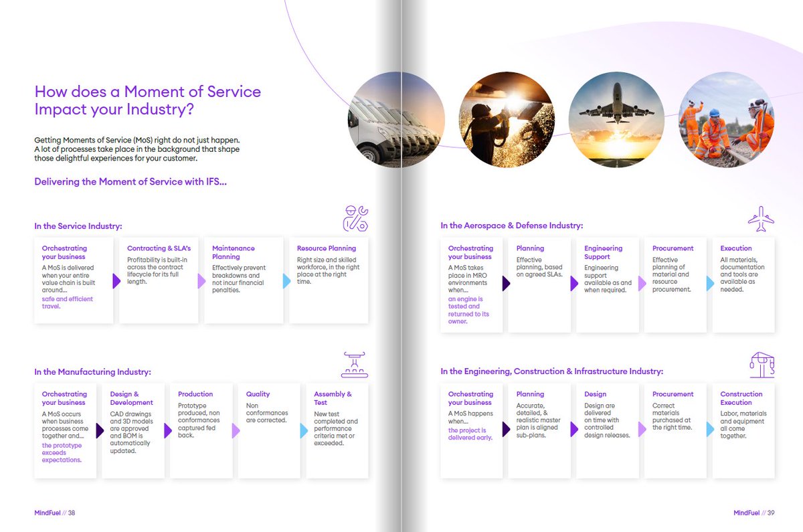Select the 'How does a Moment of Service' title
Screen dimensions: 803x532
coord(147,100)
